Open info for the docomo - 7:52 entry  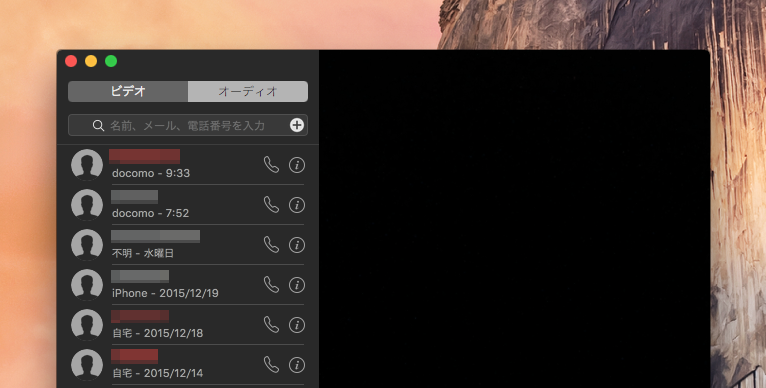coord(297,205)
